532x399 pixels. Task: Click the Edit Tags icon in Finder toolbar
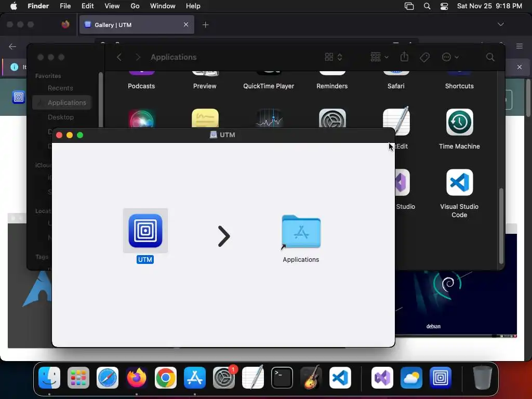[x=425, y=57]
